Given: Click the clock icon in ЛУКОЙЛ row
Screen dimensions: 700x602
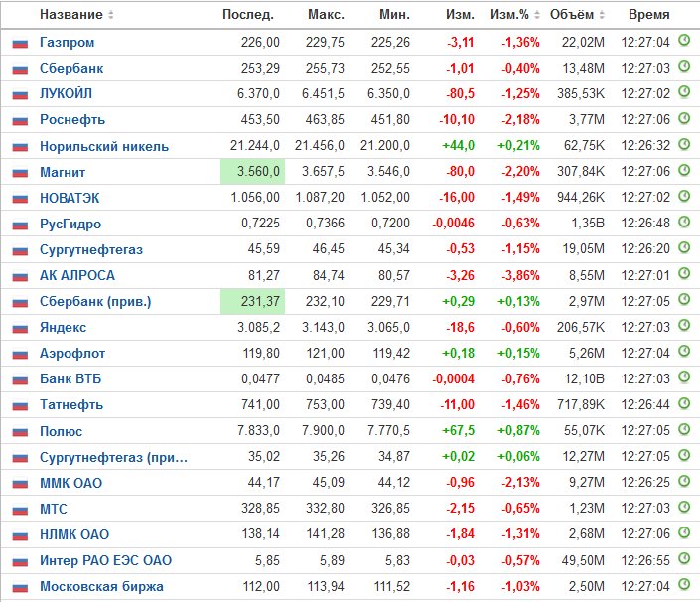Looking at the screenshot, I should point(684,92).
